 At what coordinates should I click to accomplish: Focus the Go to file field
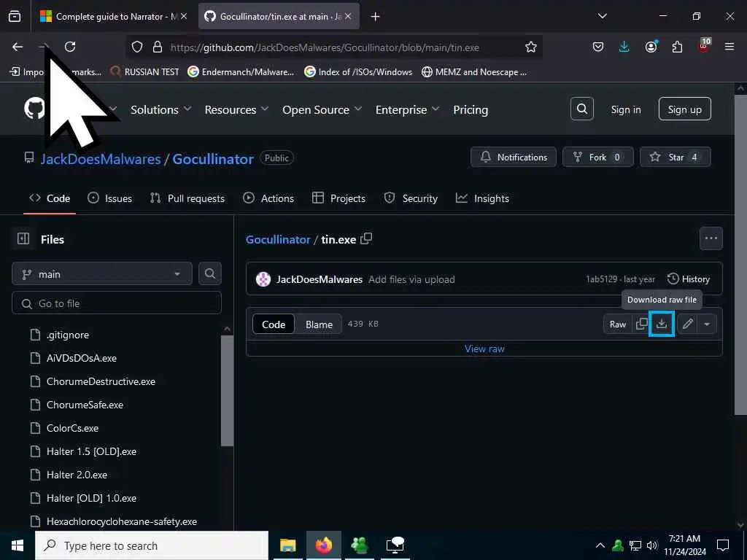tap(117, 303)
